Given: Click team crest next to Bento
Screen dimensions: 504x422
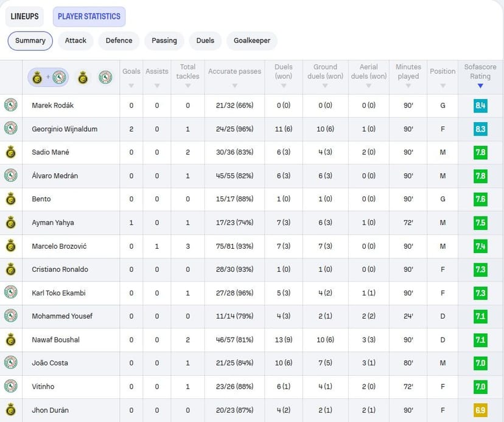Looking at the screenshot, I should click(x=10, y=199).
